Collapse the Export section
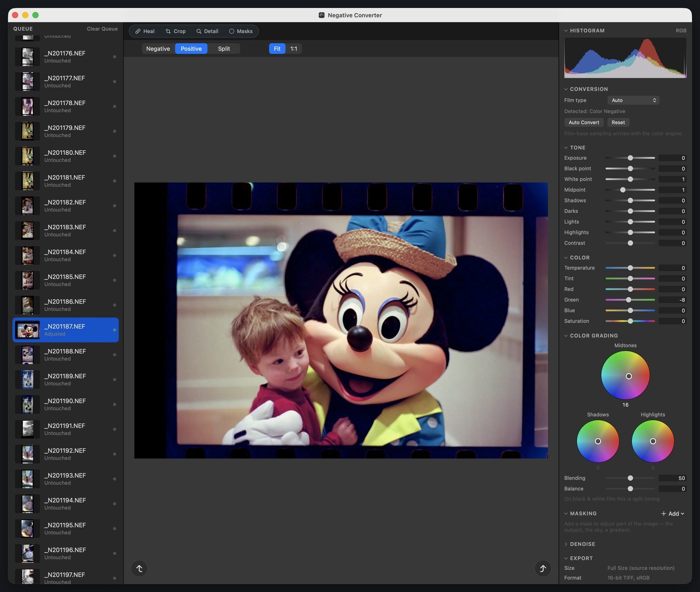This screenshot has height=592, width=700. pyautogui.click(x=566, y=558)
